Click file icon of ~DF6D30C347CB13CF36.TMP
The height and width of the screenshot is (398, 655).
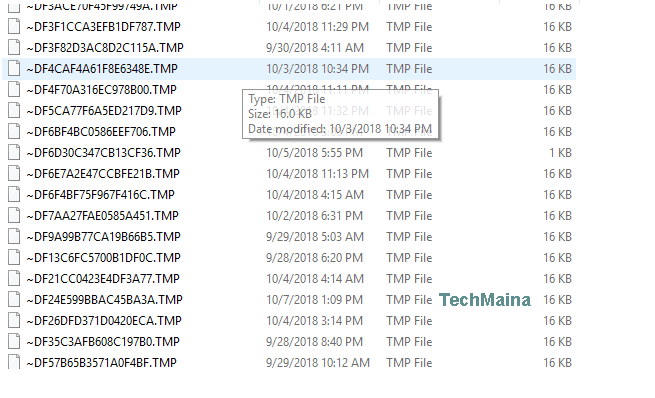tap(14, 152)
